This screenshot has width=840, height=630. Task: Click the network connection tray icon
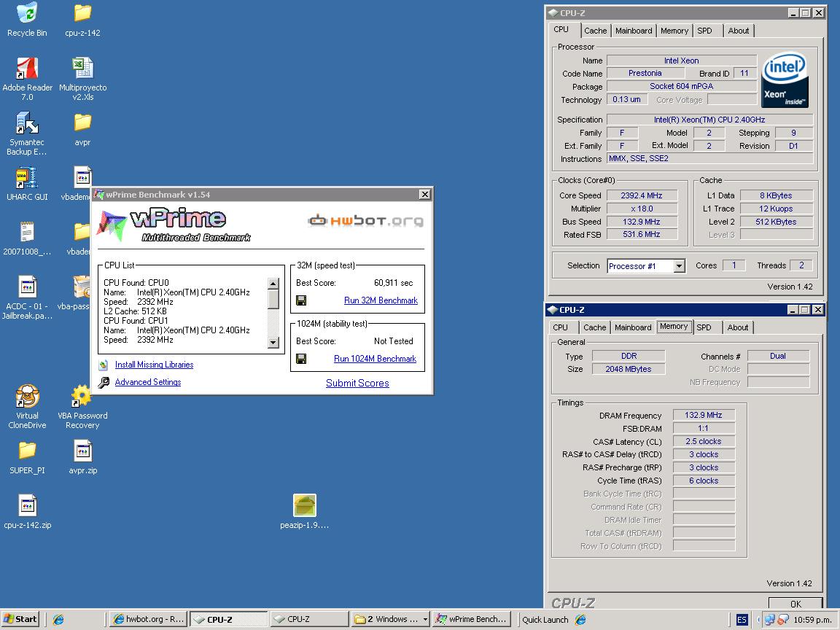(x=769, y=619)
